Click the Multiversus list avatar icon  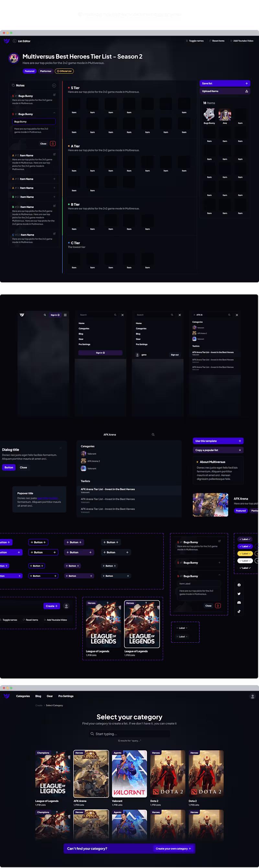14,58
